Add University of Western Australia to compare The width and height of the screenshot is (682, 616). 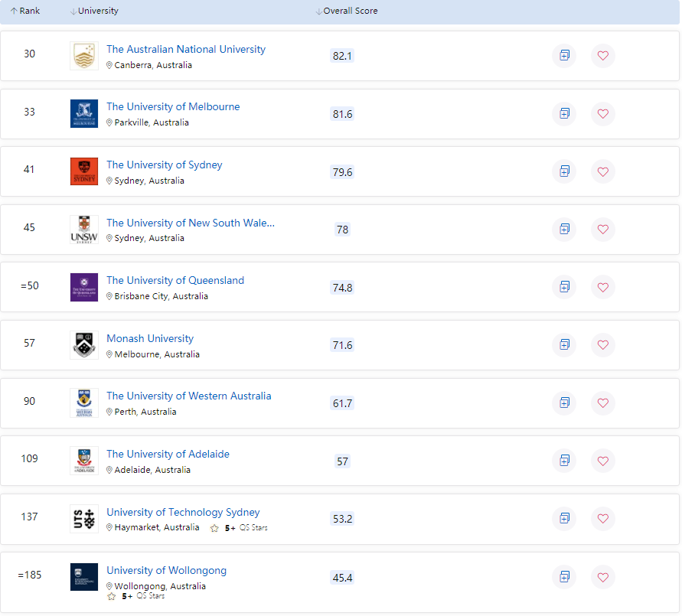pos(564,403)
